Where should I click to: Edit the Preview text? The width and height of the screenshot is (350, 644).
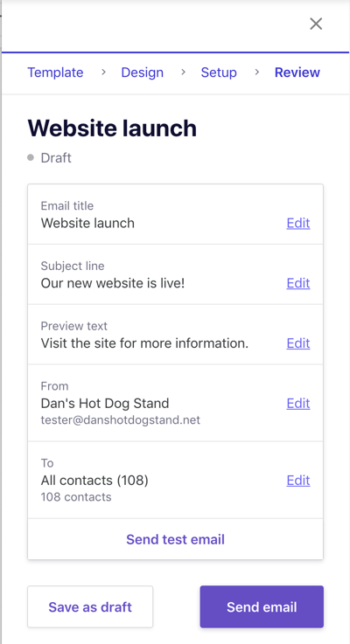click(x=298, y=343)
